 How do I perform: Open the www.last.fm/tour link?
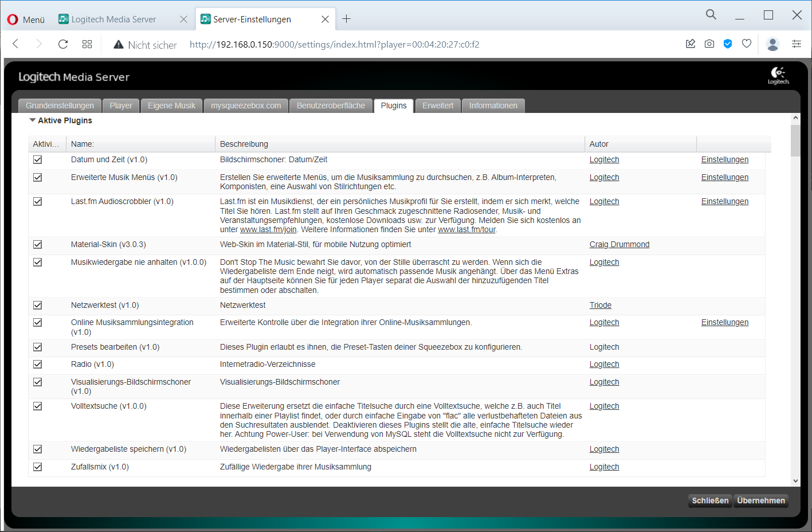[467, 230]
